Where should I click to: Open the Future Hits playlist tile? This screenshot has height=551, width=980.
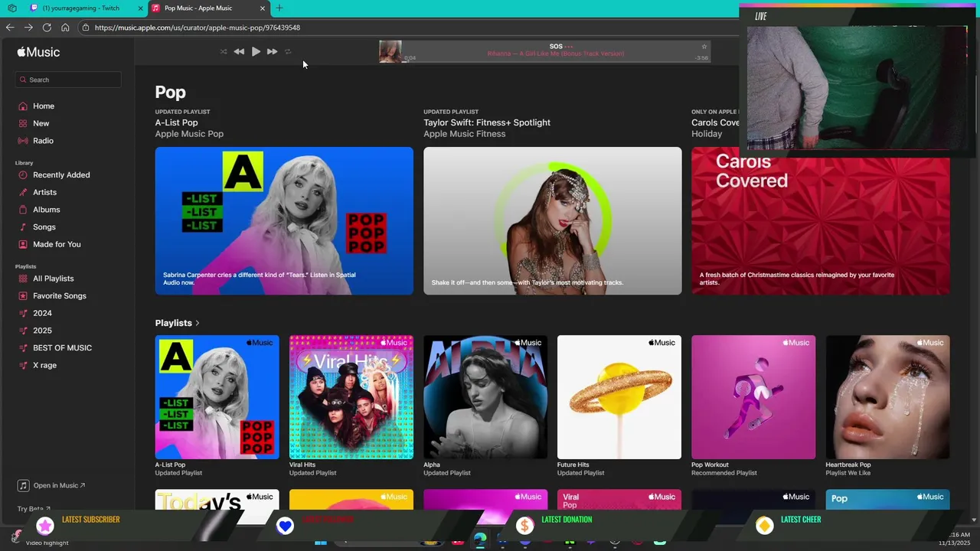tap(619, 397)
